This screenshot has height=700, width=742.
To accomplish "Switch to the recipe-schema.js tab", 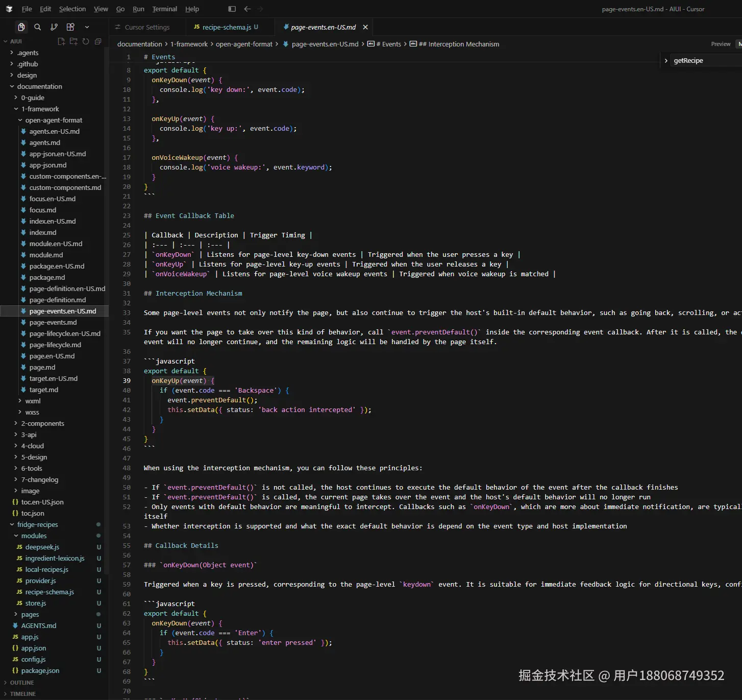I will pyautogui.click(x=226, y=27).
